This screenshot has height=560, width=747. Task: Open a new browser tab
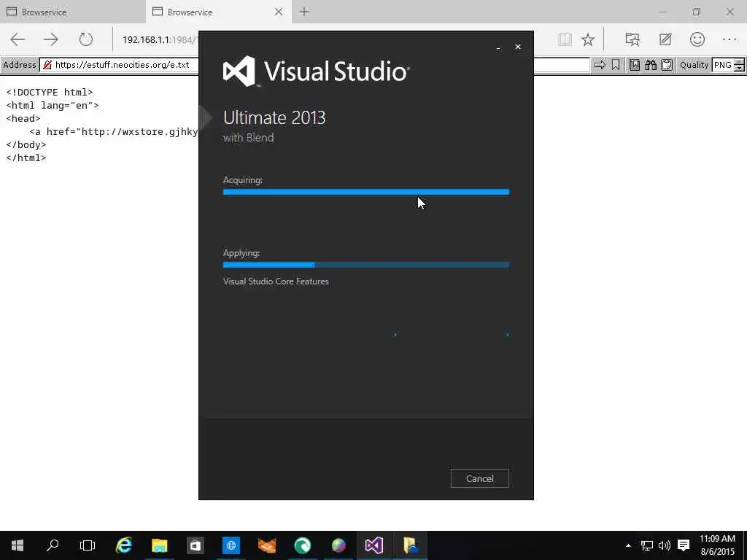tap(304, 12)
